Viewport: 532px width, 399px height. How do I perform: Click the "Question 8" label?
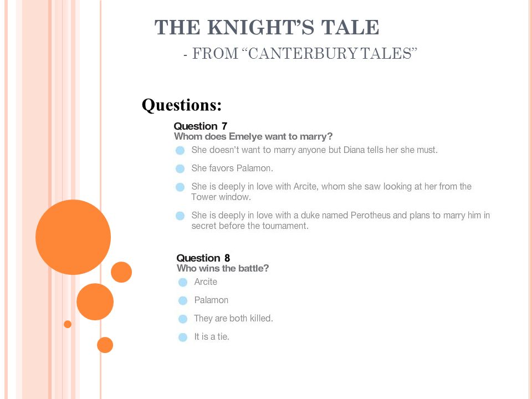[203, 258]
